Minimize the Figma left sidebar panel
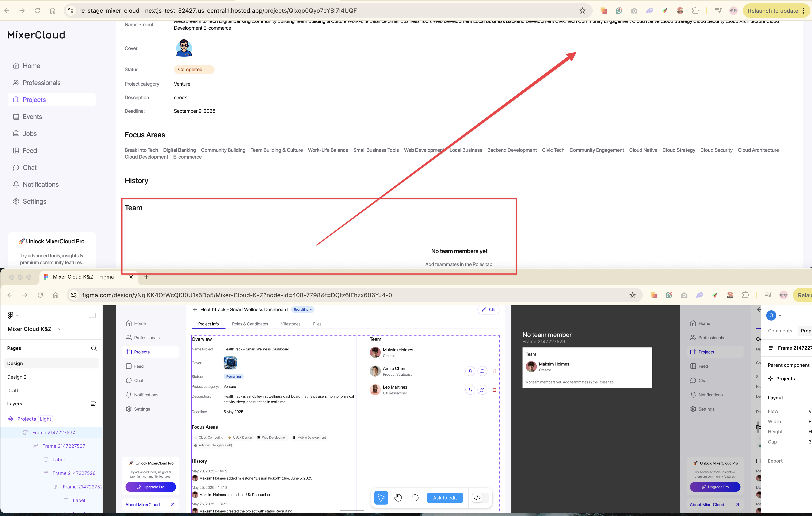 point(92,315)
